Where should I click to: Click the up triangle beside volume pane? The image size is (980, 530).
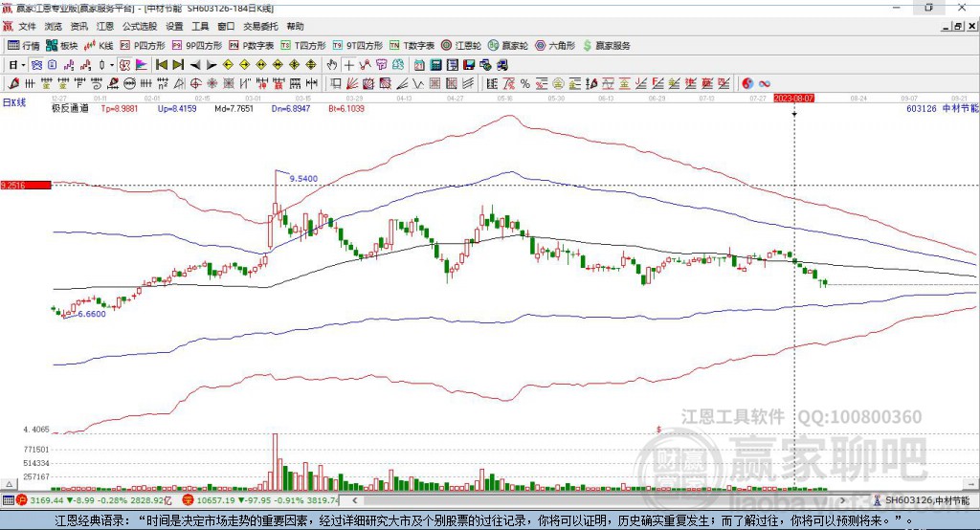coord(9,484)
